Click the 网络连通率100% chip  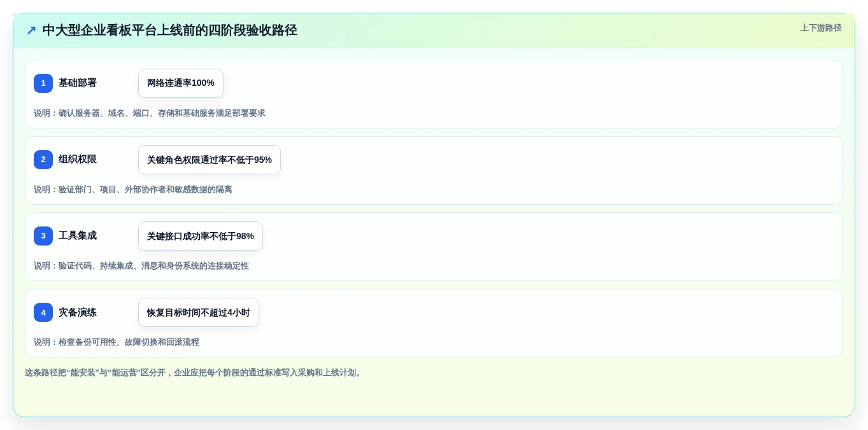(181, 83)
